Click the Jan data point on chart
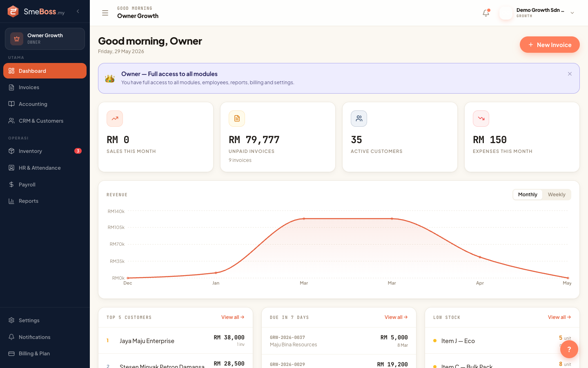This screenshot has height=368, width=588. pos(216,273)
